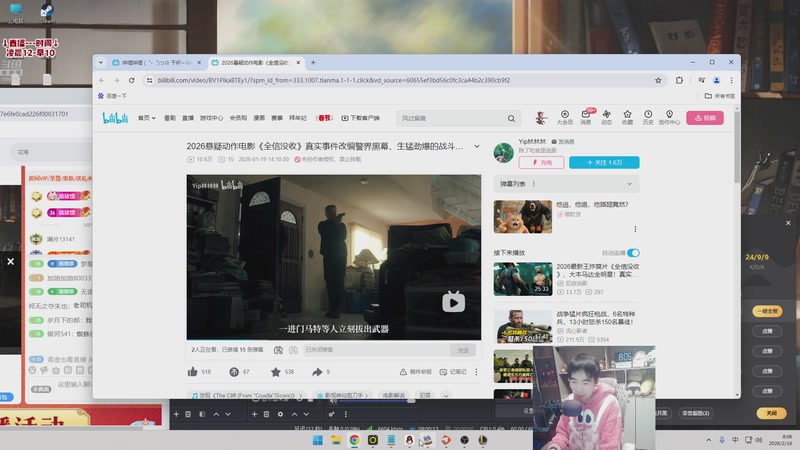The height and width of the screenshot is (450, 800).
Task: Click the yellow close button in the right panel
Action: pyautogui.click(x=771, y=413)
